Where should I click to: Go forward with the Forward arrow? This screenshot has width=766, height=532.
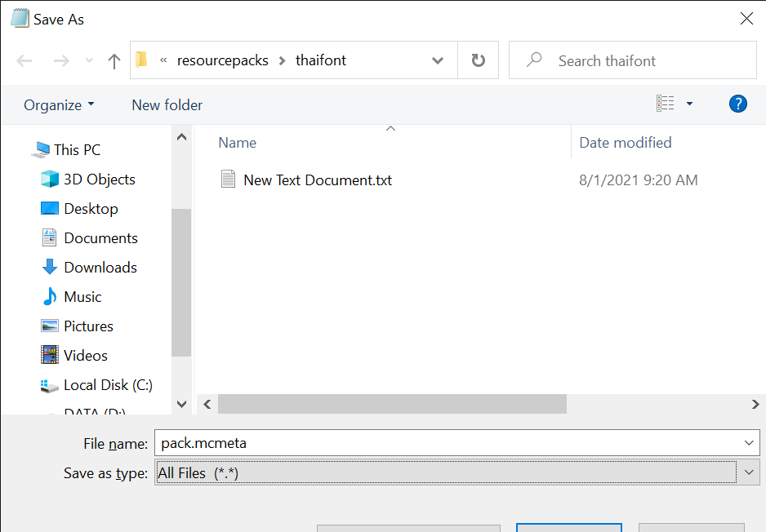pyautogui.click(x=61, y=60)
